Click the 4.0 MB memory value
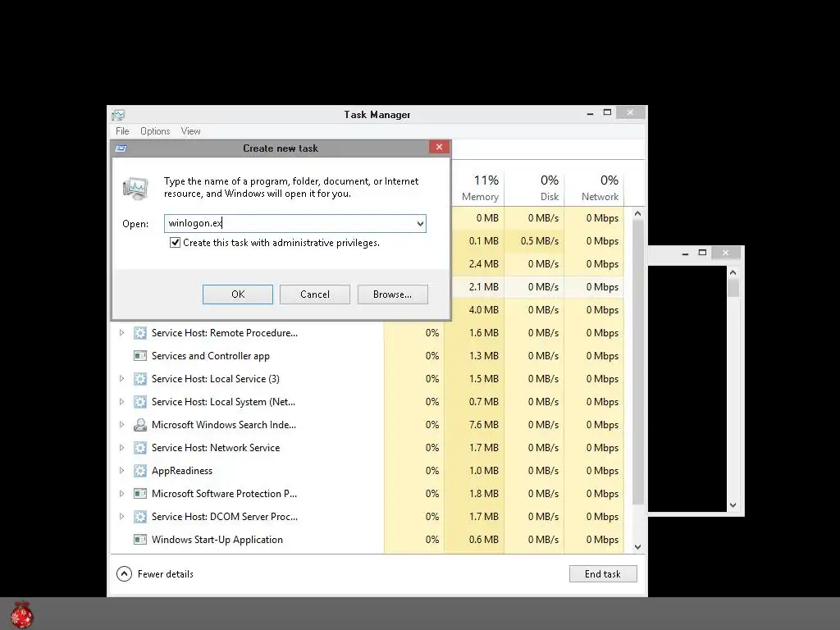Viewport: 840px width, 630px height. tap(484, 309)
